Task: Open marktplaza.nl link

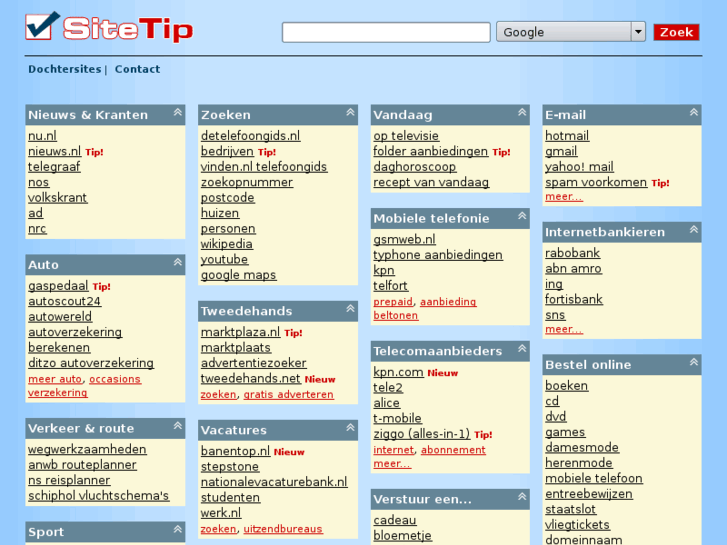Action: point(240,332)
